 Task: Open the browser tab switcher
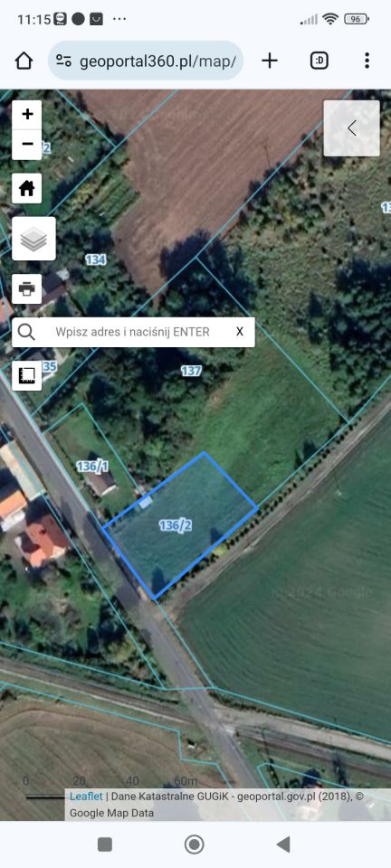tap(319, 61)
